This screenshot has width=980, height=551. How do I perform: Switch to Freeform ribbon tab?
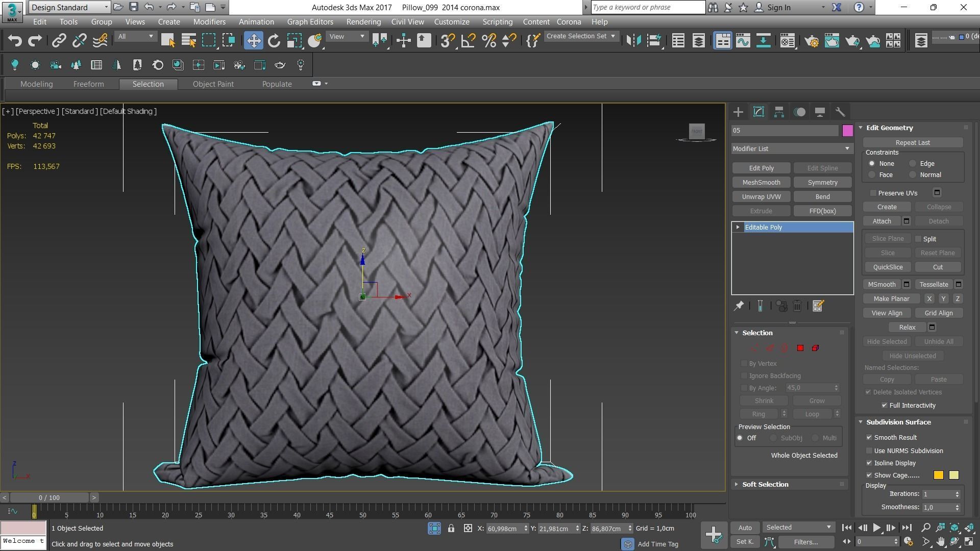coord(88,84)
